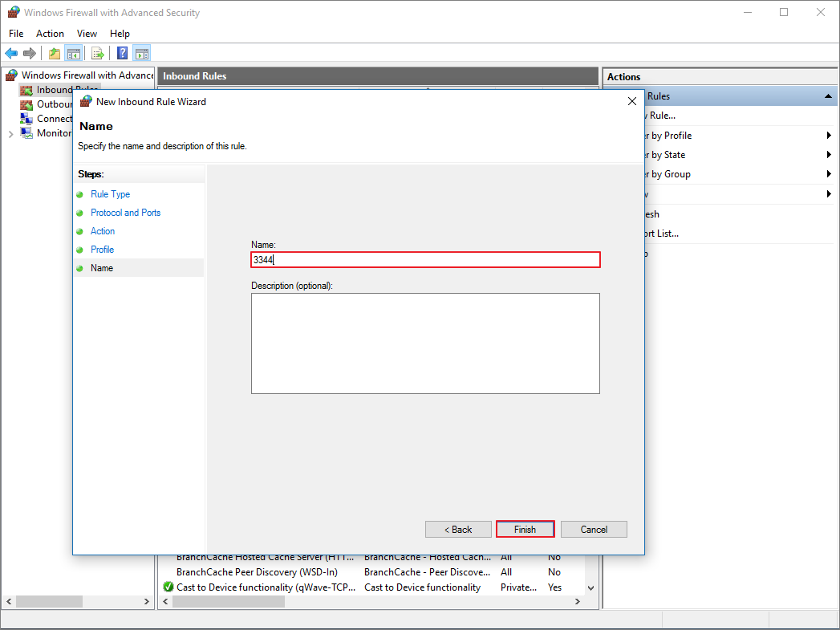The image size is (840, 630).
Task: Click the Outbound Rules tree icon
Action: [x=26, y=104]
